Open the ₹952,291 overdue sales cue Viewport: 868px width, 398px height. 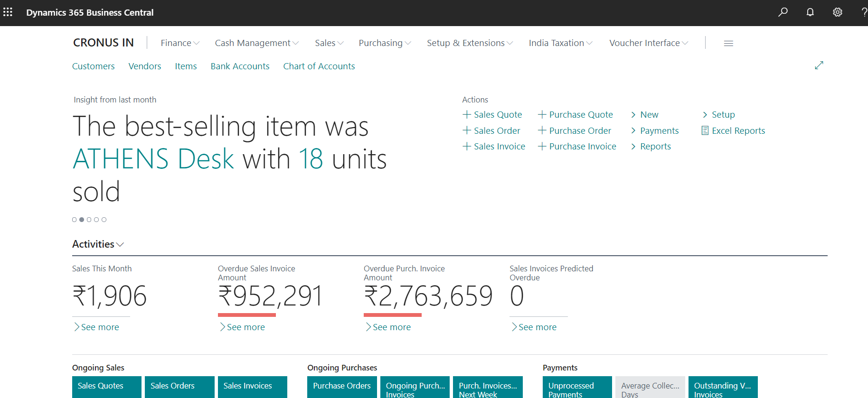[270, 296]
